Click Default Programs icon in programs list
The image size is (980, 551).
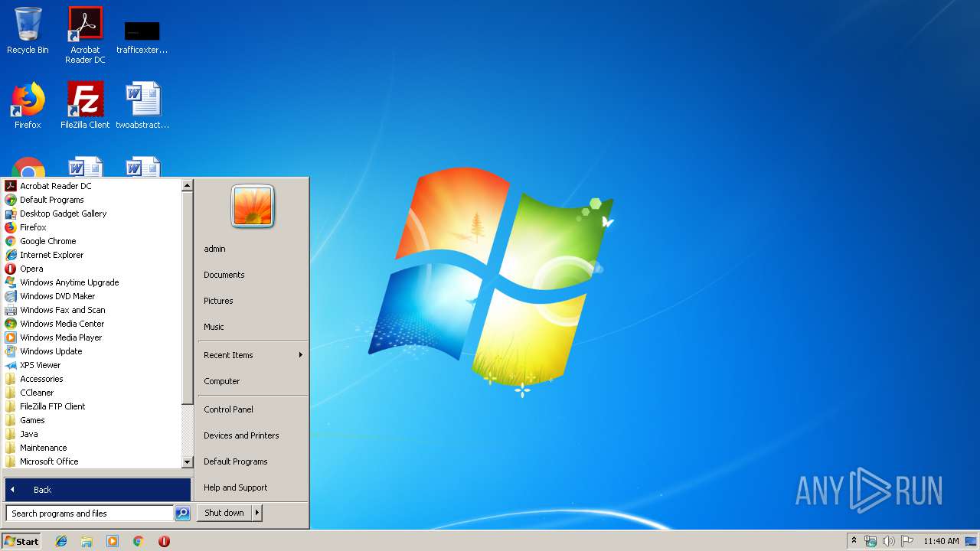click(11, 200)
